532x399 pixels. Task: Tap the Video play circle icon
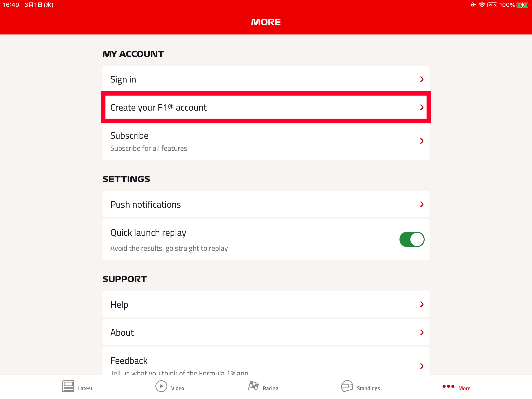coord(161,386)
